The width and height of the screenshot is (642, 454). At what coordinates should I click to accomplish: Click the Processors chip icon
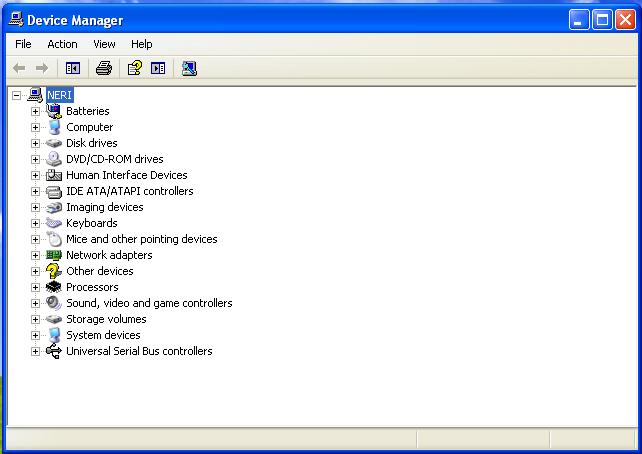54,287
